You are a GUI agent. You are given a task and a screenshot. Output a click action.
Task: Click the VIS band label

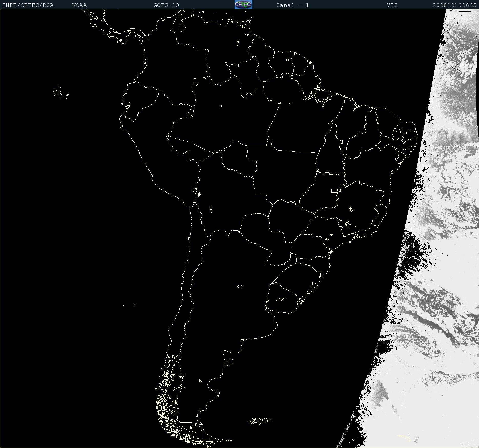[x=392, y=5]
